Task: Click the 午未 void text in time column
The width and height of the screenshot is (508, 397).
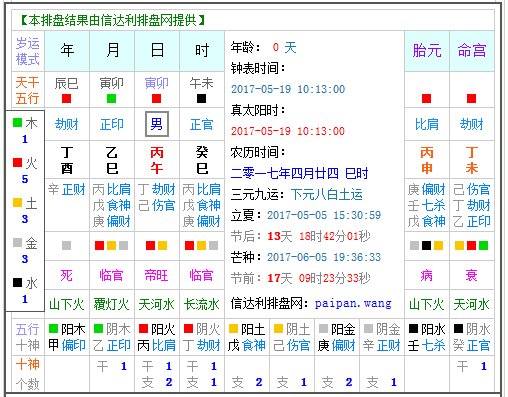Action: [x=201, y=83]
